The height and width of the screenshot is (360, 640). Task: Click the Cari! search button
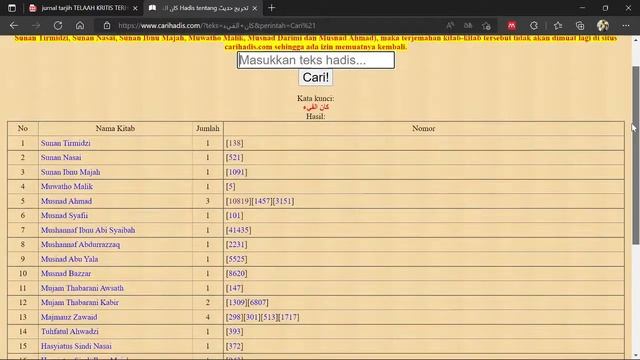(x=316, y=77)
